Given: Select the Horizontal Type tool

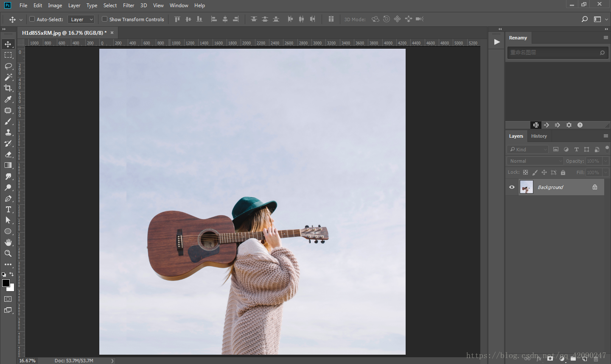Looking at the screenshot, I should pyautogui.click(x=8, y=209).
